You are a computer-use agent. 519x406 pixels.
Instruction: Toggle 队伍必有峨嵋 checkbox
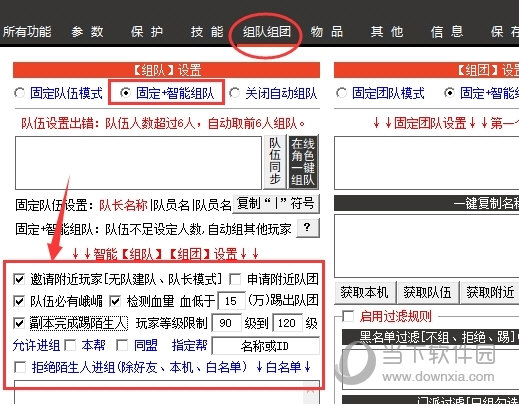[x=19, y=301]
